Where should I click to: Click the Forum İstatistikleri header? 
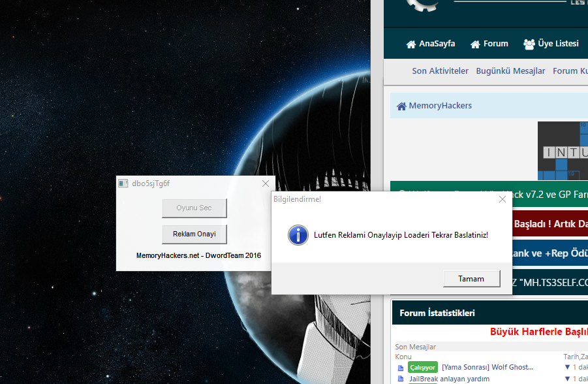(x=437, y=313)
